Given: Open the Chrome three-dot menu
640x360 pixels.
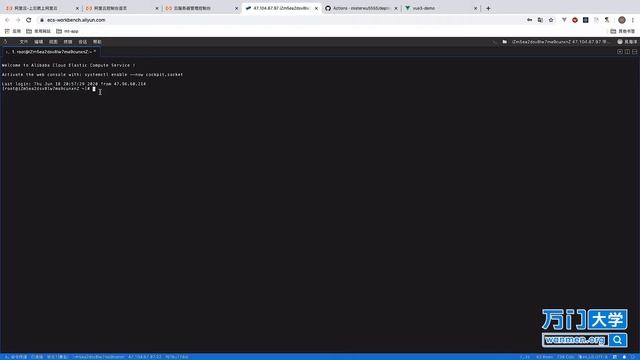Looking at the screenshot, I should click(633, 20).
